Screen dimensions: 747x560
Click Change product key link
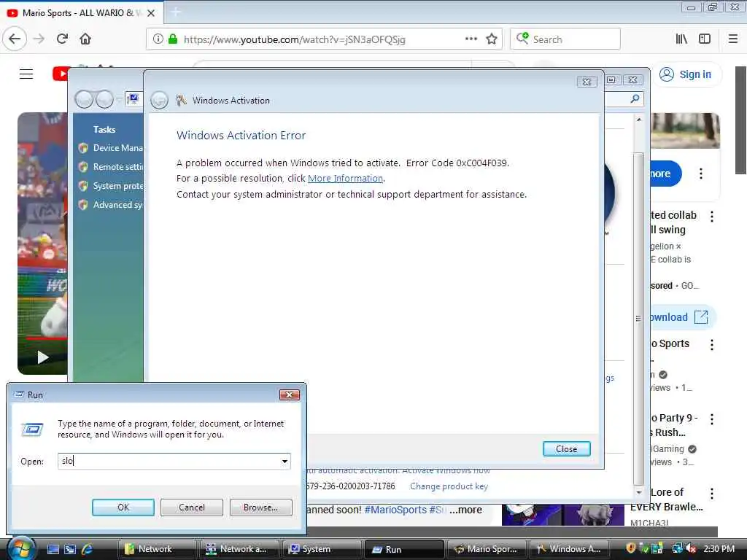pos(449,486)
